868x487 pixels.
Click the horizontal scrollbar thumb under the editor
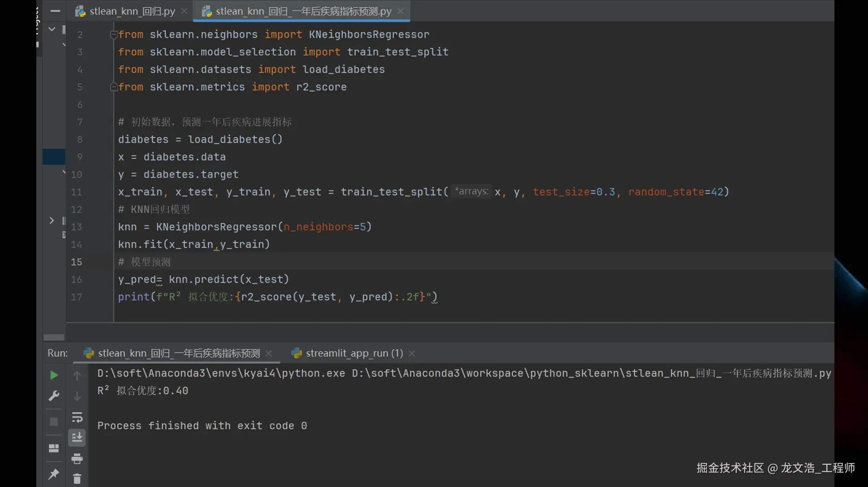pyautogui.click(x=54, y=337)
